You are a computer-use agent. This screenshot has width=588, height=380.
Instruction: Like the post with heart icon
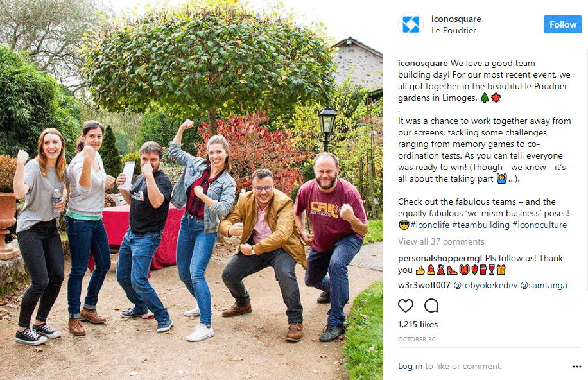point(406,306)
